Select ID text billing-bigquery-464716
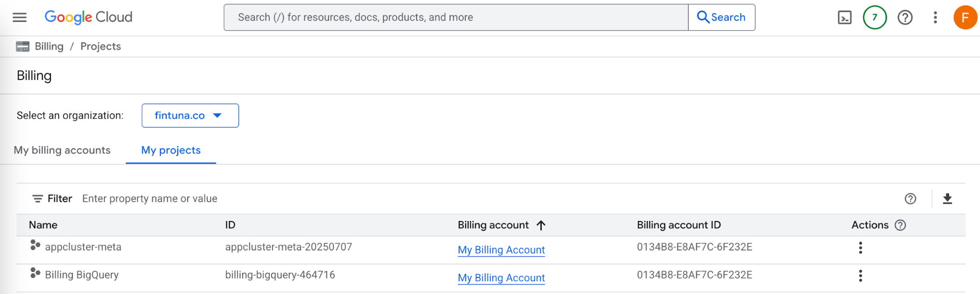Image resolution: width=980 pixels, height=294 pixels. point(280,275)
